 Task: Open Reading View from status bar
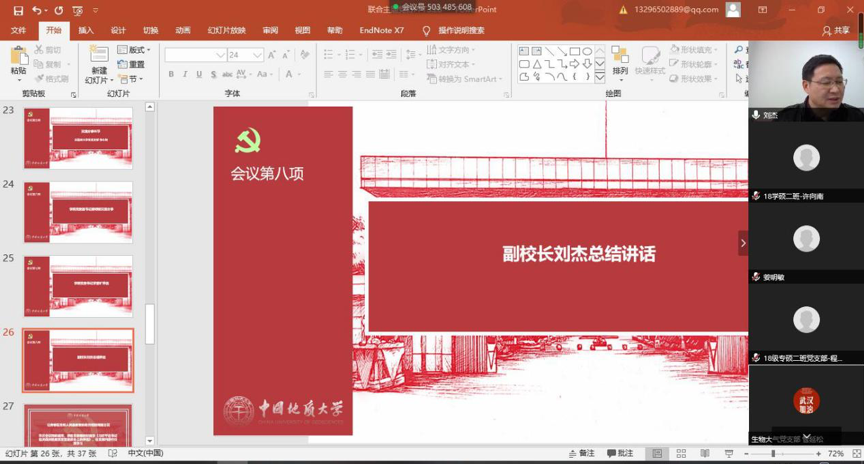(704, 454)
